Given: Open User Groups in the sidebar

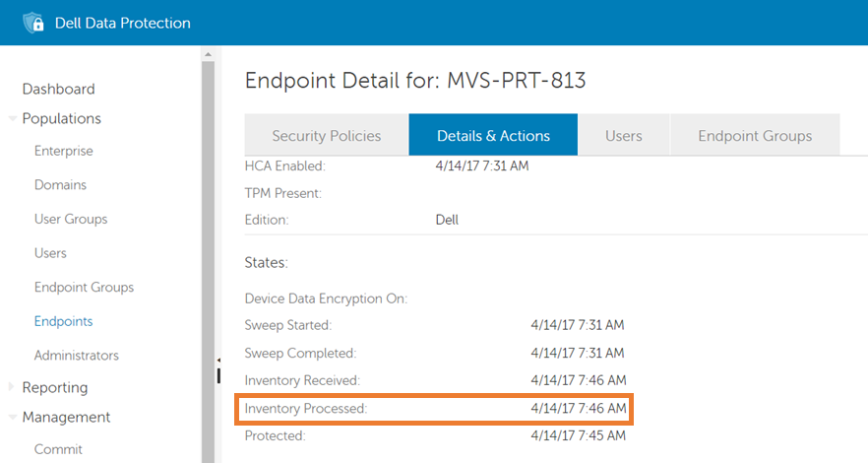Looking at the screenshot, I should point(70,219).
